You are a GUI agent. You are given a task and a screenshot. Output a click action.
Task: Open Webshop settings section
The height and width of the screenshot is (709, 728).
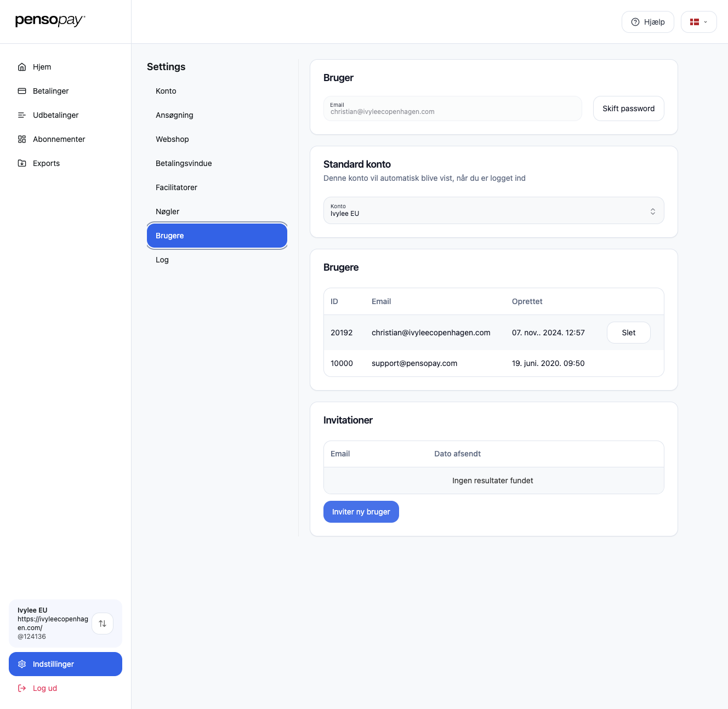point(217,139)
